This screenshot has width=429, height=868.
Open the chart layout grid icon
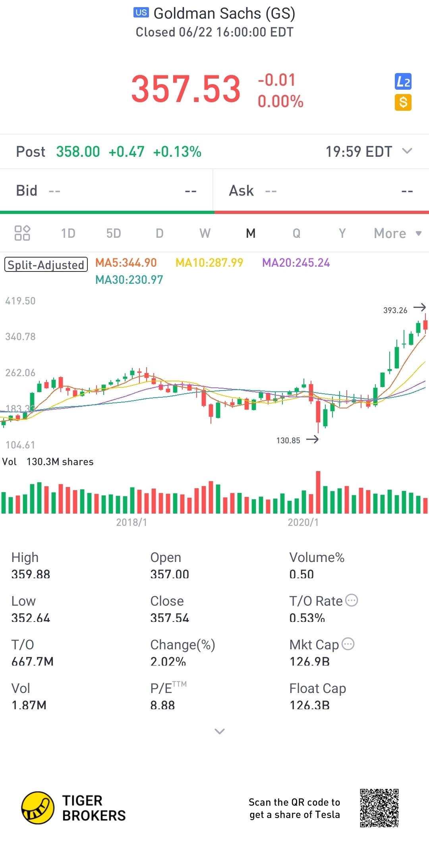click(x=22, y=233)
